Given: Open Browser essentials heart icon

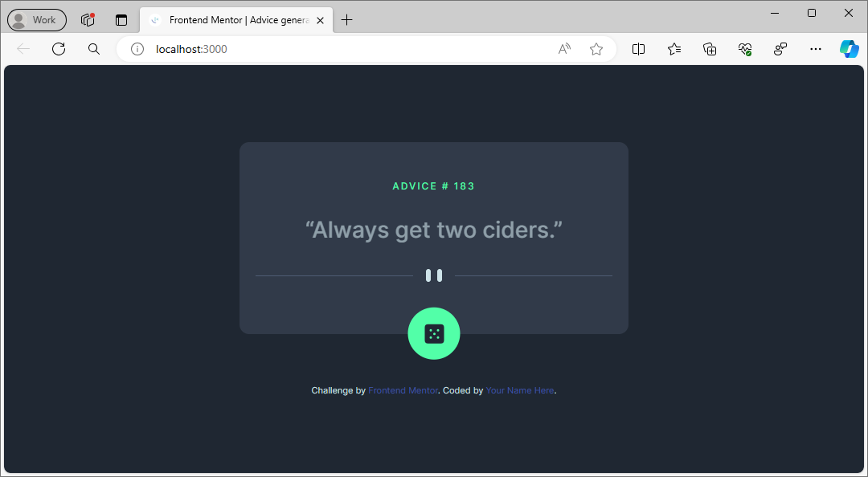Looking at the screenshot, I should 744,49.
